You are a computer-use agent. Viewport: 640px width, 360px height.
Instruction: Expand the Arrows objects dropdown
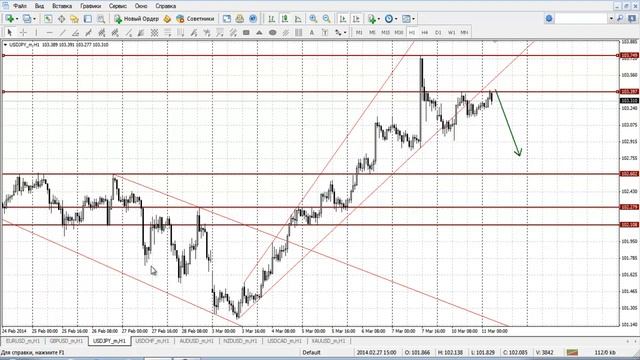[345, 32]
